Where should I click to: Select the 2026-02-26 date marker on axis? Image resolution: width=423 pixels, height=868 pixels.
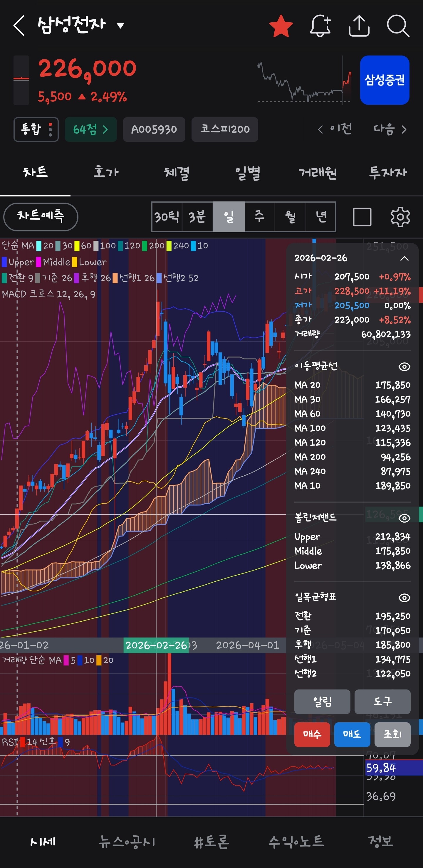156,645
